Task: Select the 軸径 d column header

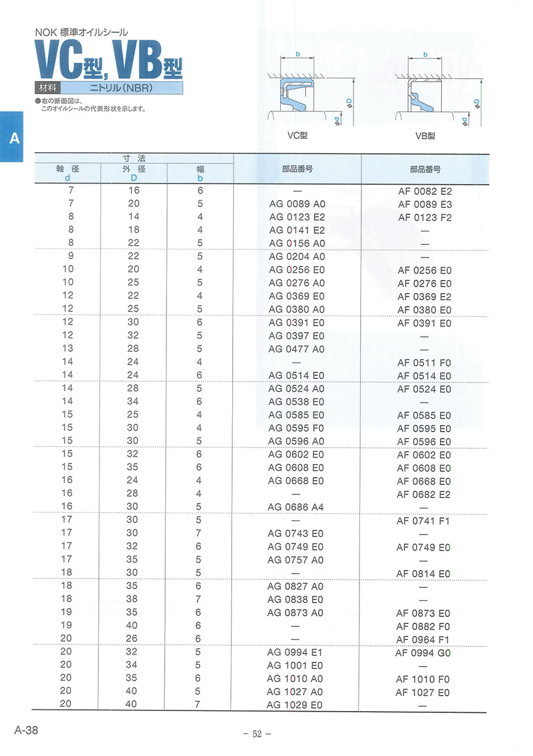Action: [68, 172]
